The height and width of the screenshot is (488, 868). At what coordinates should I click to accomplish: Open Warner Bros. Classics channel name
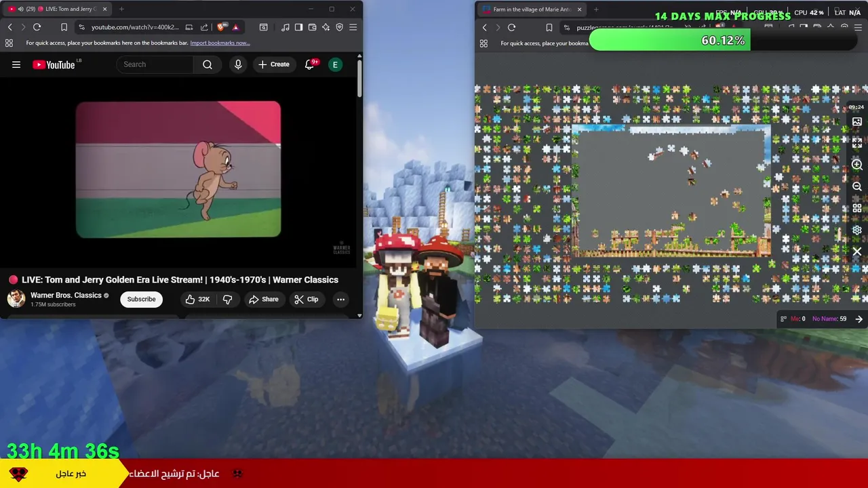pyautogui.click(x=66, y=296)
